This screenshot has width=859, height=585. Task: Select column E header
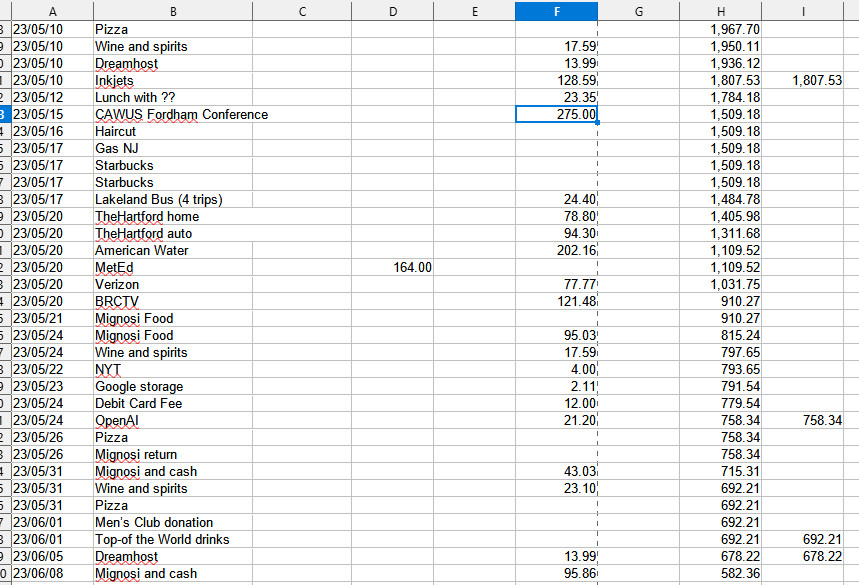[x=474, y=12]
